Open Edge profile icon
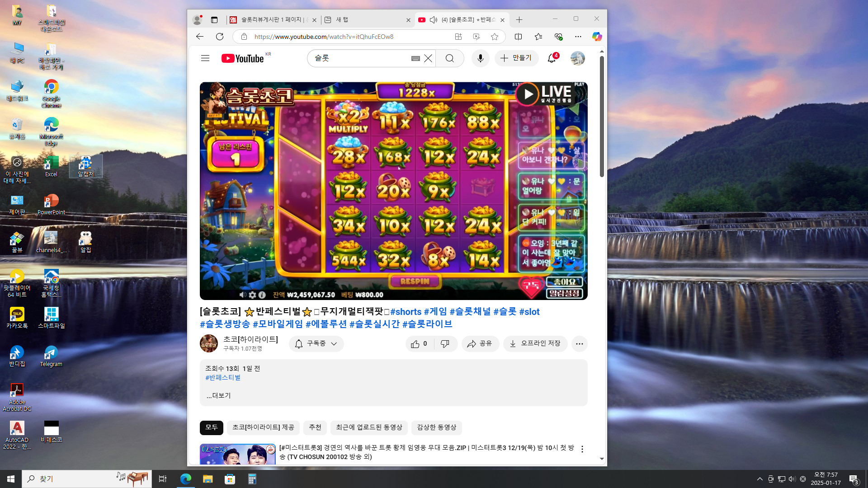This screenshot has height=488, width=868. point(197,20)
